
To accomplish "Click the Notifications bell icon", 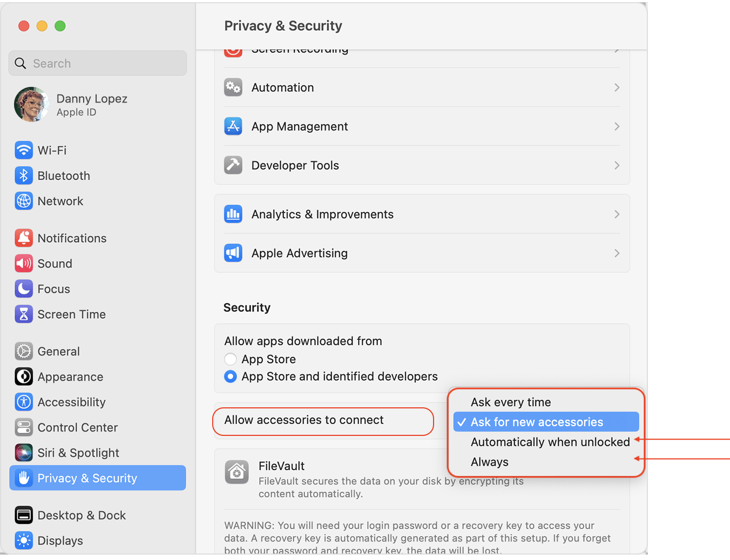I will coord(24,238).
